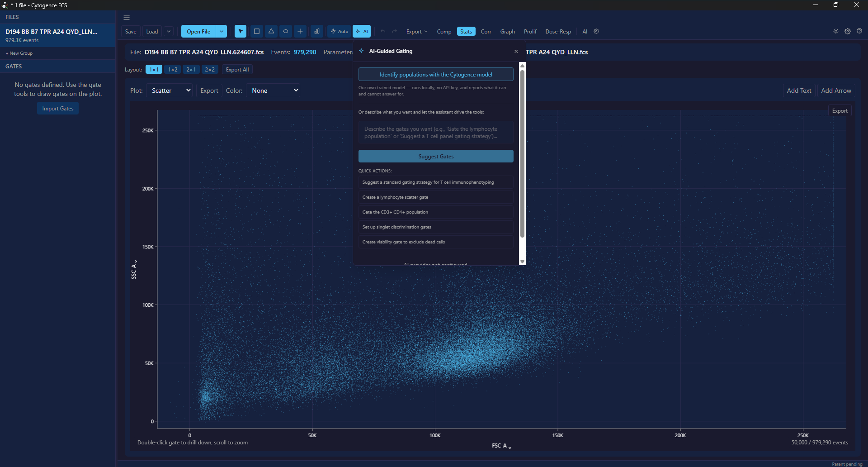868x467 pixels.
Task: Select the ellipse gate tool
Action: [286, 31]
